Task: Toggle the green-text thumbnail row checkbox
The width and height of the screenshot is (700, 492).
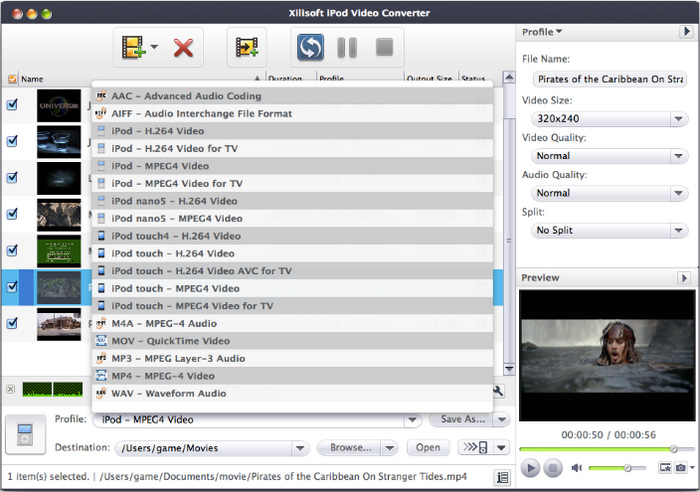Action: (x=12, y=250)
